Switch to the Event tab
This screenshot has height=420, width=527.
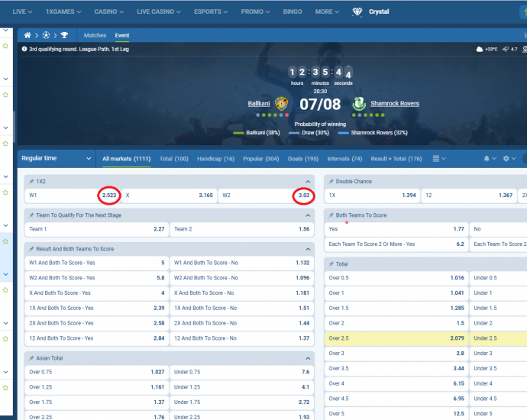coord(122,35)
